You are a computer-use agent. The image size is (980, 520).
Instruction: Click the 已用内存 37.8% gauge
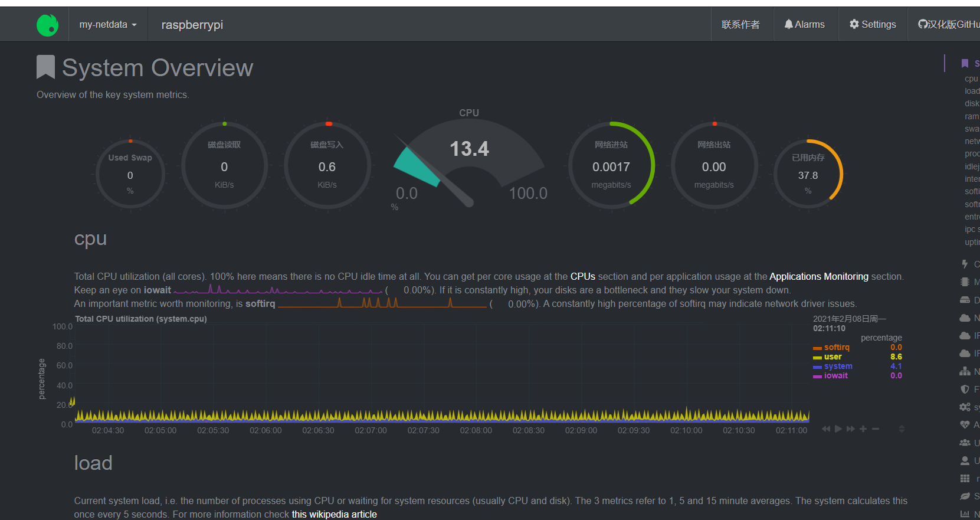point(808,174)
